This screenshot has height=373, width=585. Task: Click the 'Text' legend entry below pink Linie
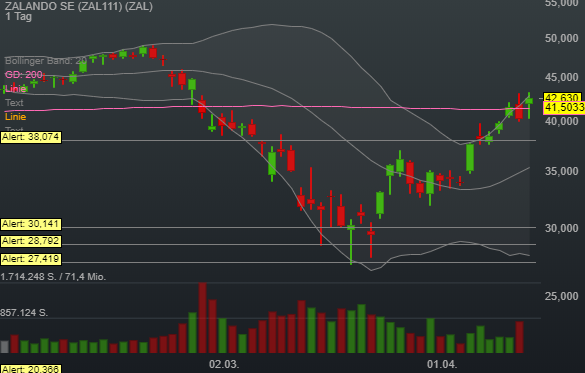coord(14,103)
